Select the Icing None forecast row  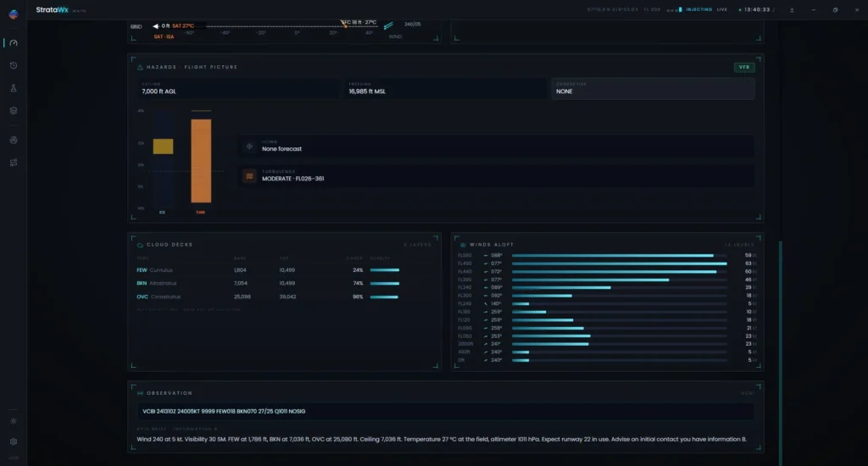coord(497,146)
